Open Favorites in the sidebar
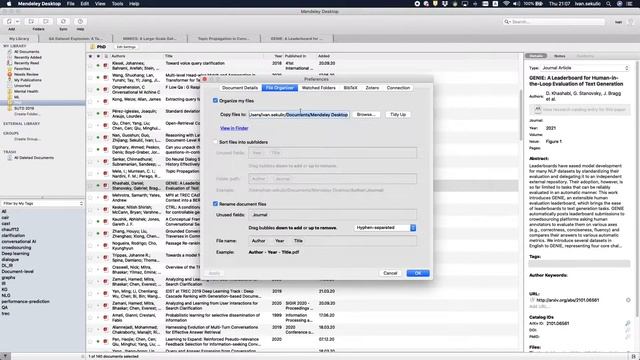The height and width of the screenshot is (360, 640). [x=22, y=69]
